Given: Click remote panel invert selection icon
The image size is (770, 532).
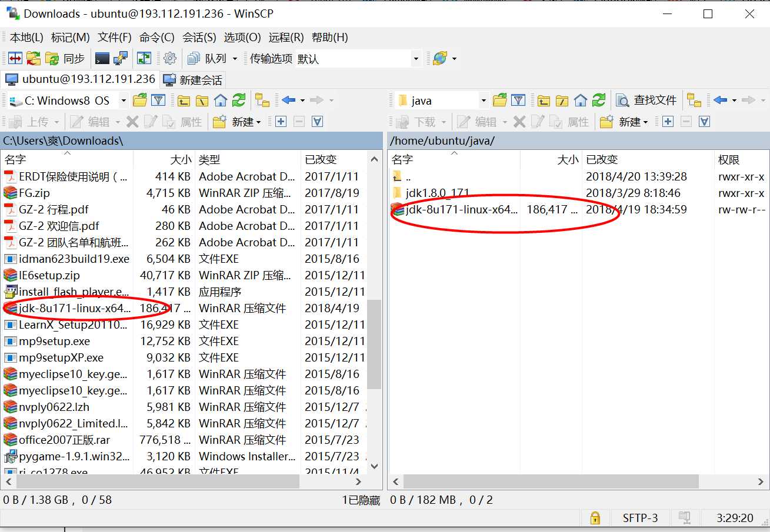Looking at the screenshot, I should (x=704, y=122).
